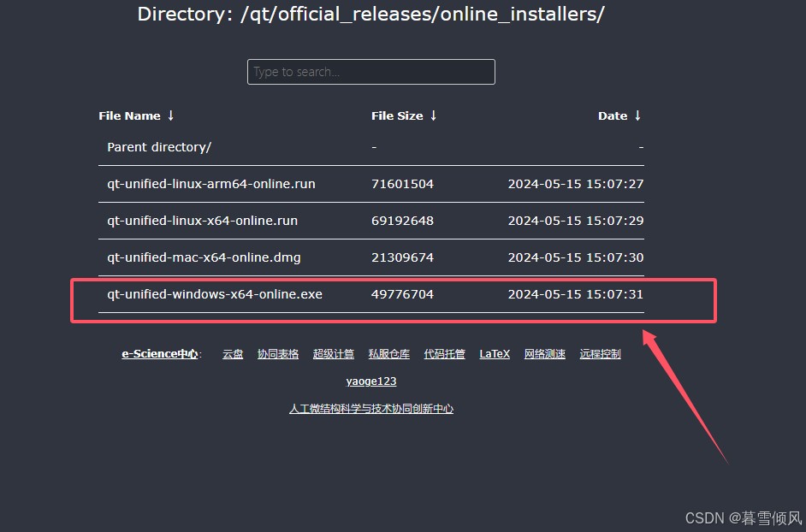Select date 2024-05-15 15:07:30

[576, 257]
